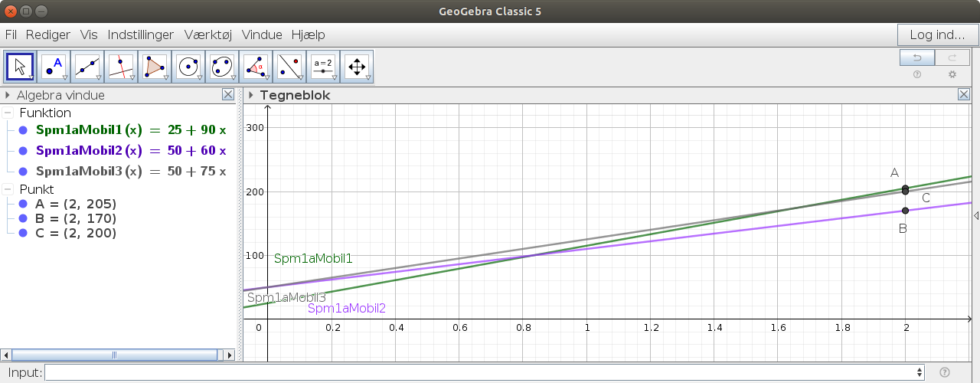Select the Move arrow tool
The width and height of the screenshot is (980, 383).
tap(20, 67)
